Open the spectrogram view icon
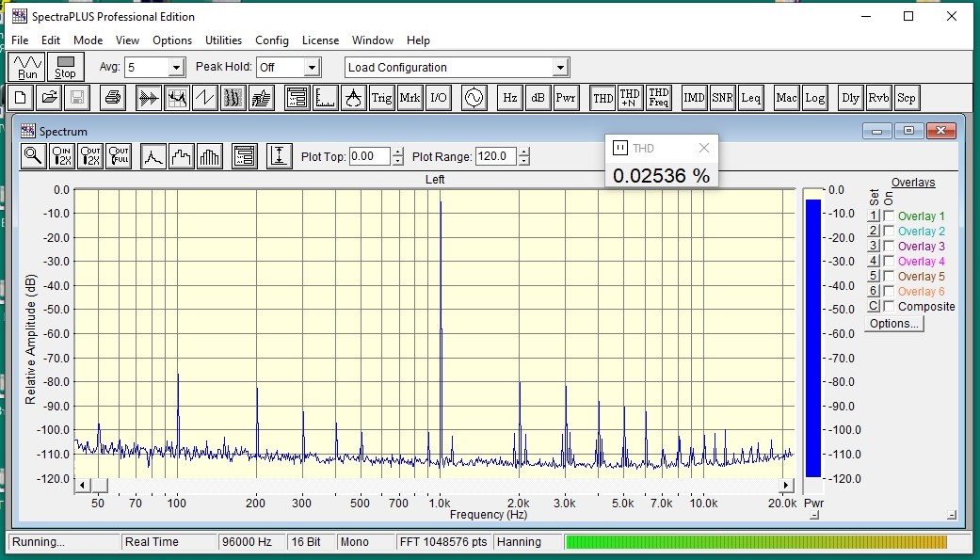Image resolution: width=980 pixels, height=560 pixels. [x=233, y=98]
